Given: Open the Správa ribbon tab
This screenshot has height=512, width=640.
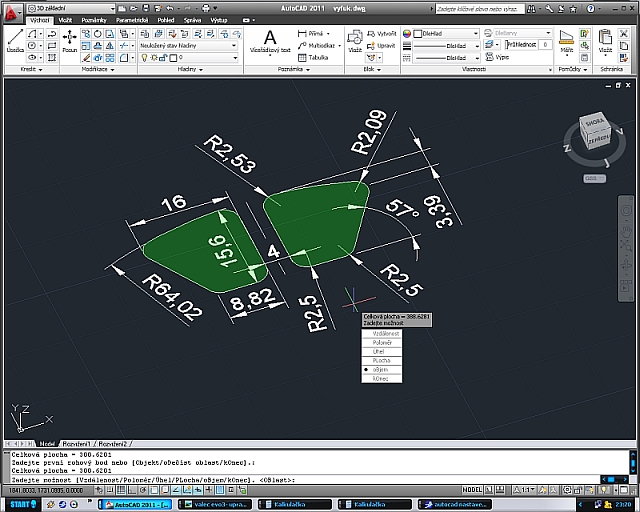Looking at the screenshot, I should click(192, 20).
